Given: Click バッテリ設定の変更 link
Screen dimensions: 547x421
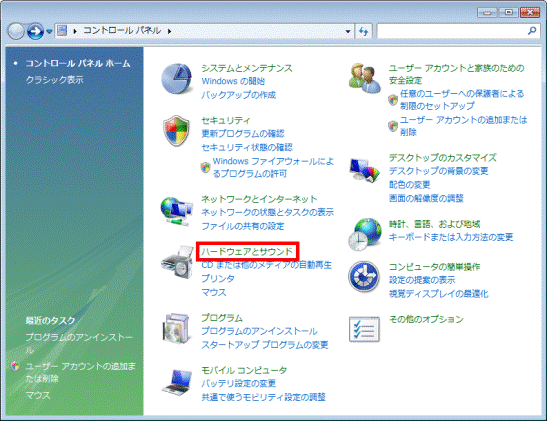Looking at the screenshot, I should pyautogui.click(x=239, y=384).
